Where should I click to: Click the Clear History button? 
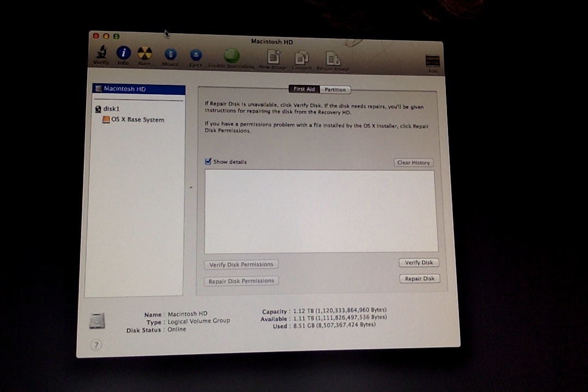coord(414,162)
